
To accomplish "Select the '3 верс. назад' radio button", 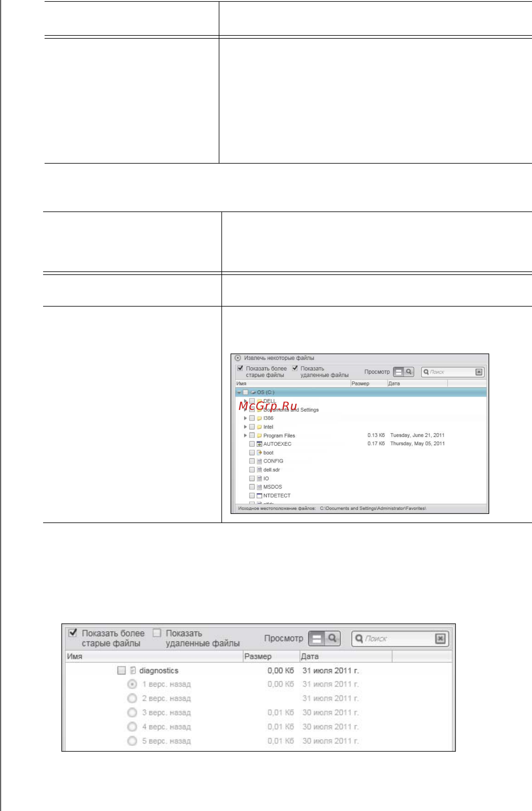I will (x=132, y=713).
